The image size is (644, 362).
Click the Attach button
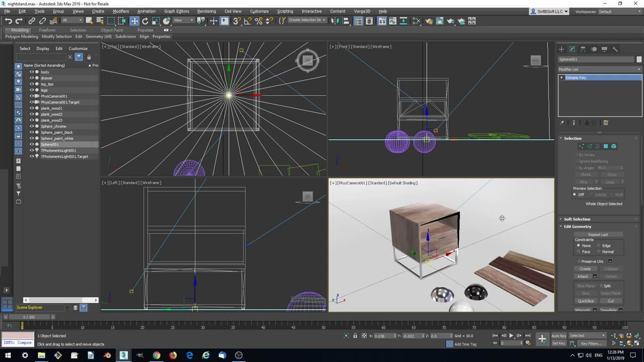[x=583, y=277]
